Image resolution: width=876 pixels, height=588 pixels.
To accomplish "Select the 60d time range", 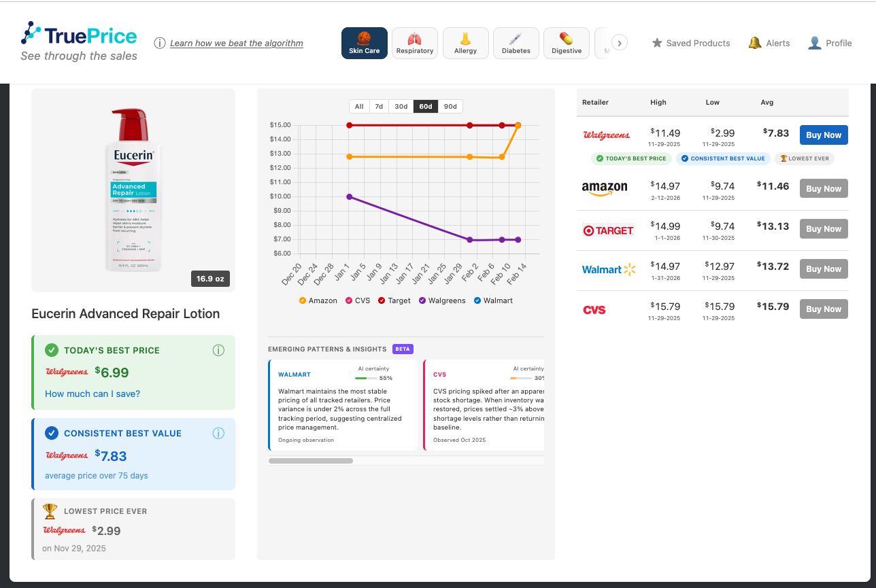I will [x=426, y=106].
